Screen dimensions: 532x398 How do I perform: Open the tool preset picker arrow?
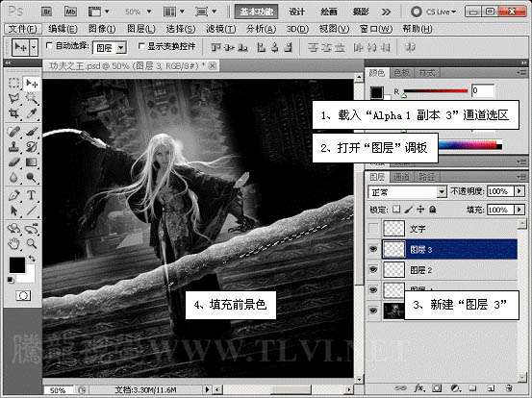click(34, 47)
